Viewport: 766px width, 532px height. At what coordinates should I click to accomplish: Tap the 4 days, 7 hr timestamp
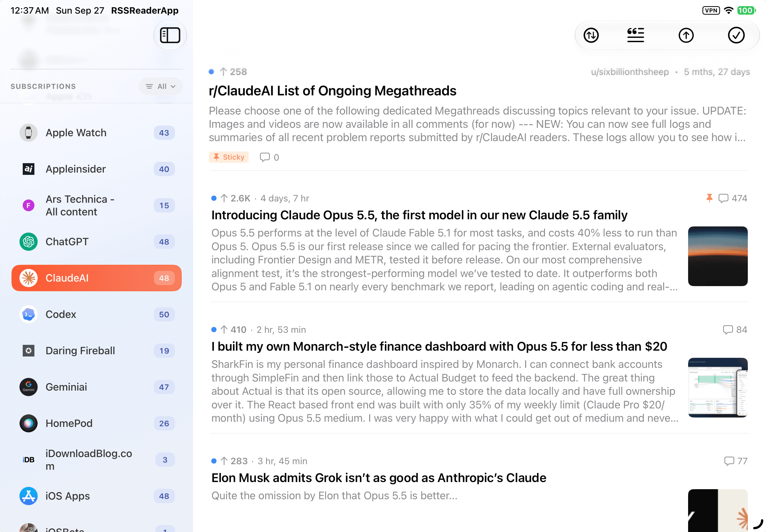click(285, 198)
